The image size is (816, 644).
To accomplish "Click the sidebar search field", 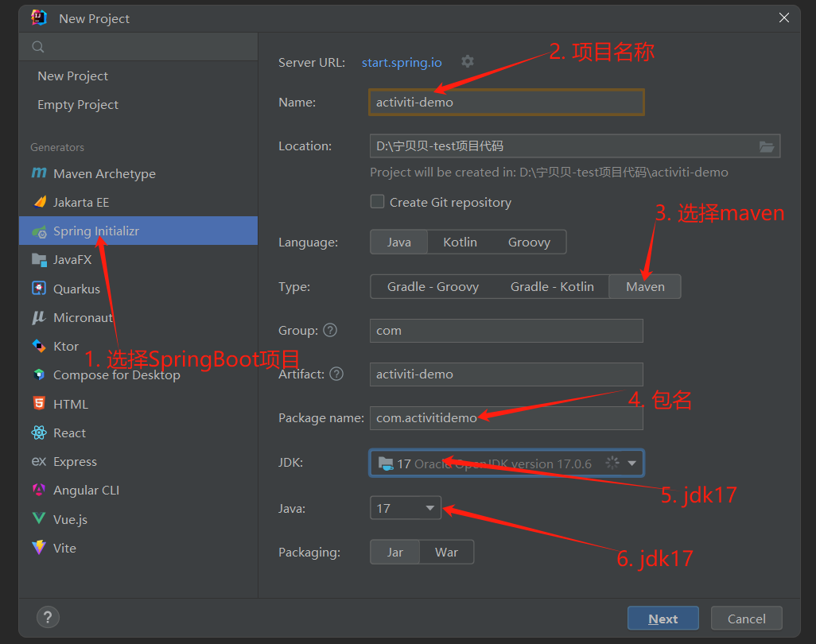I will [138, 47].
